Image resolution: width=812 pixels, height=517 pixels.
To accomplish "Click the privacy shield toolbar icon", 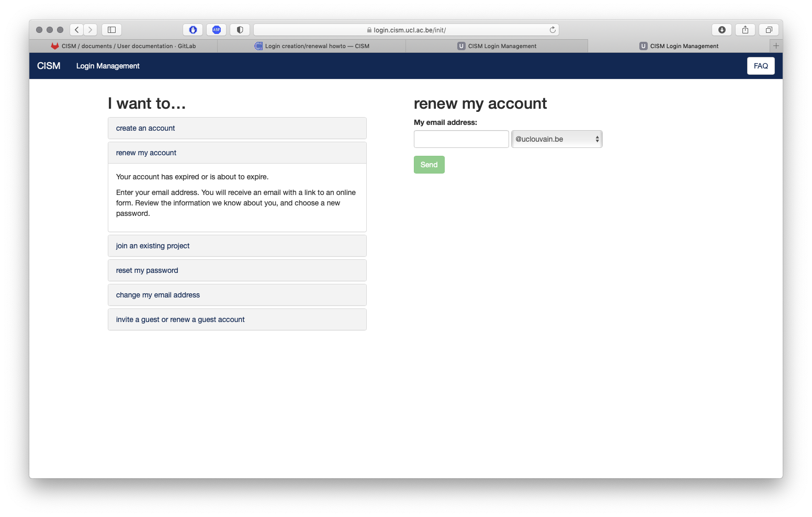I will click(240, 30).
